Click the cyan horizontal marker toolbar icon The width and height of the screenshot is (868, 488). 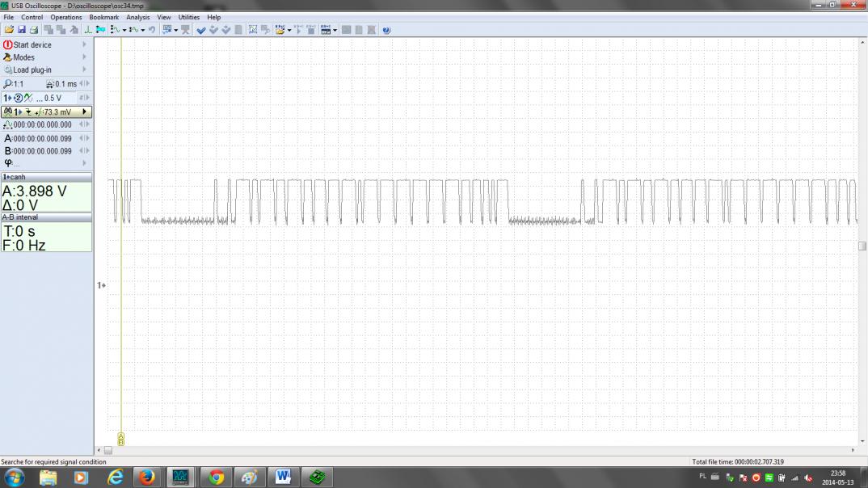[x=100, y=30]
